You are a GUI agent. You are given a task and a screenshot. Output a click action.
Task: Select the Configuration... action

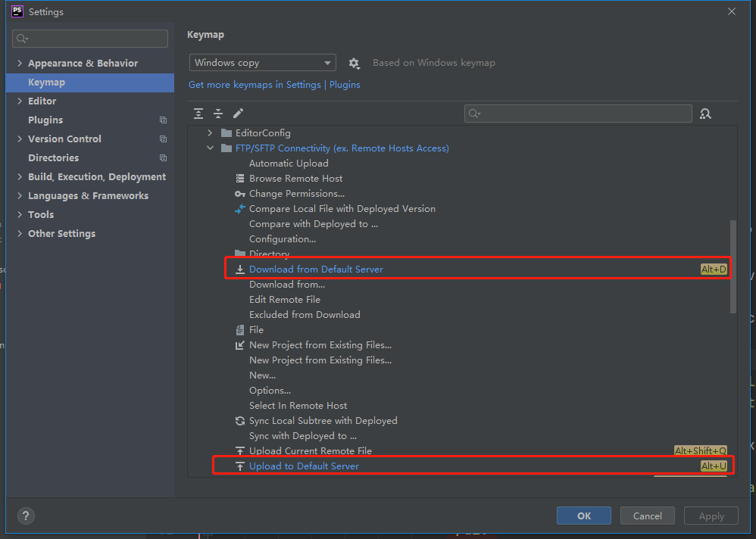click(x=282, y=239)
